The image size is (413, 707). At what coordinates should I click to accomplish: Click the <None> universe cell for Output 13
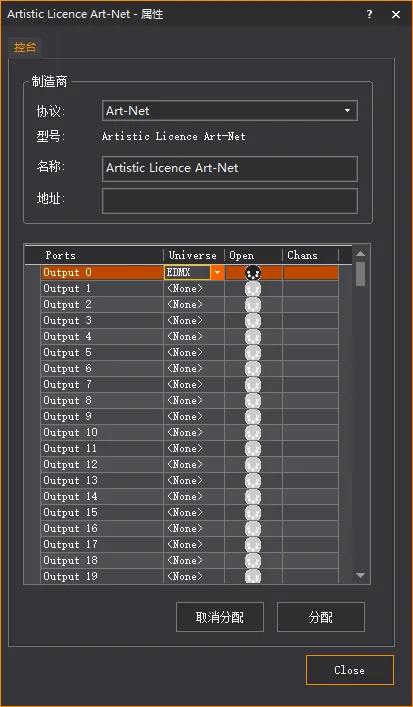click(194, 481)
